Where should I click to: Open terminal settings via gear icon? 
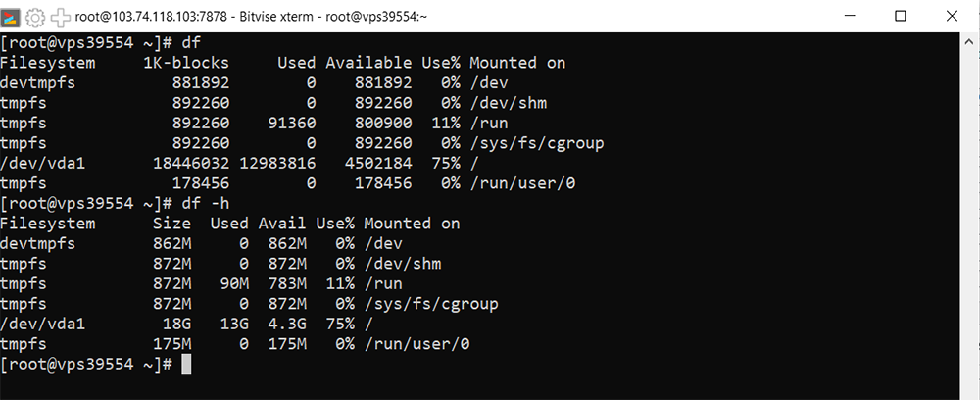pyautogui.click(x=36, y=17)
